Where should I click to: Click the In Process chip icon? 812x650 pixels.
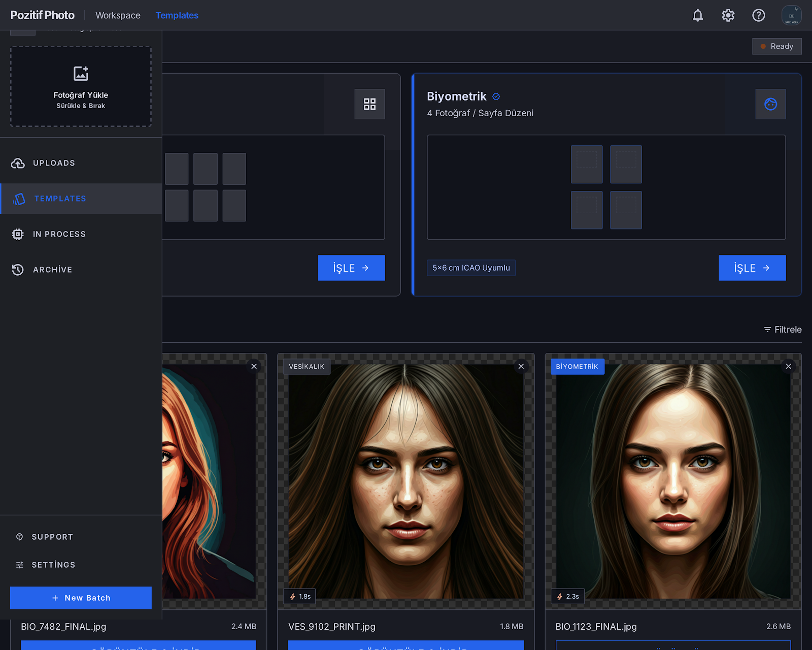(18, 234)
